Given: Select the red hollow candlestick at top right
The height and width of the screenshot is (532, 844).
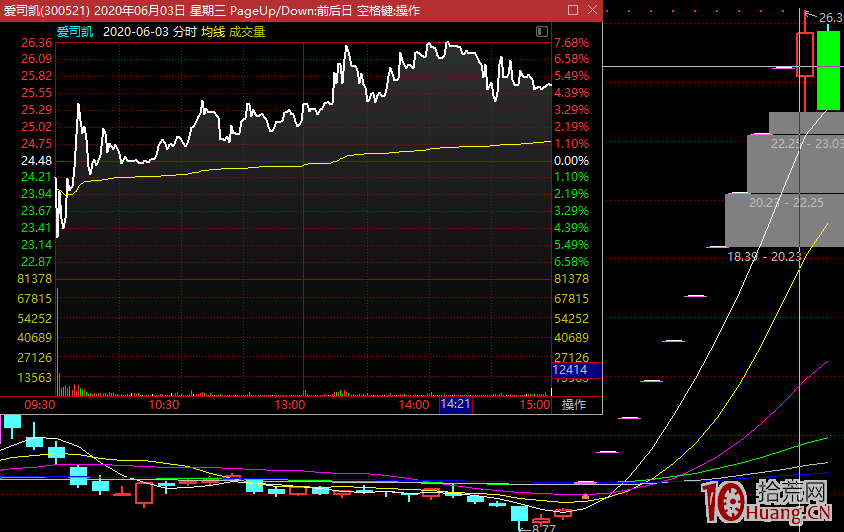Looking at the screenshot, I should [x=804, y=55].
